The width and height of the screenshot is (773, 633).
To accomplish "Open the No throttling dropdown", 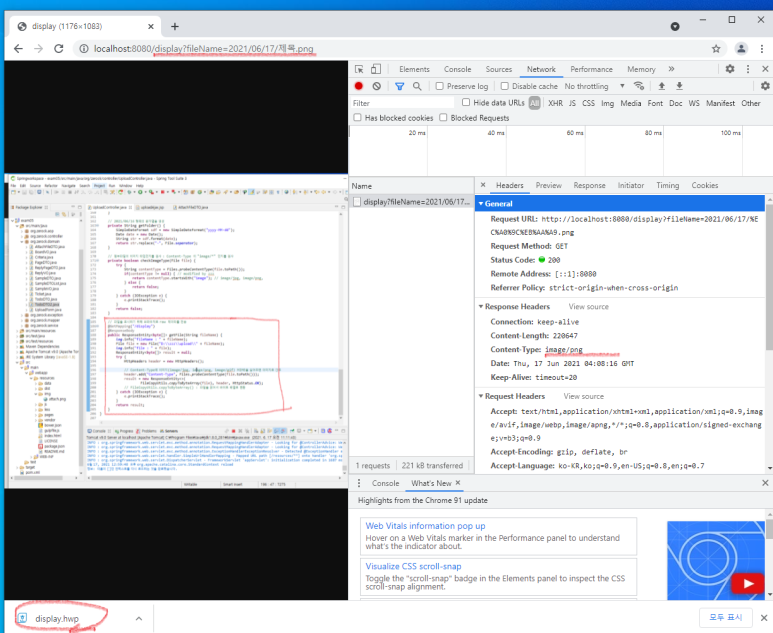I will coord(595,86).
